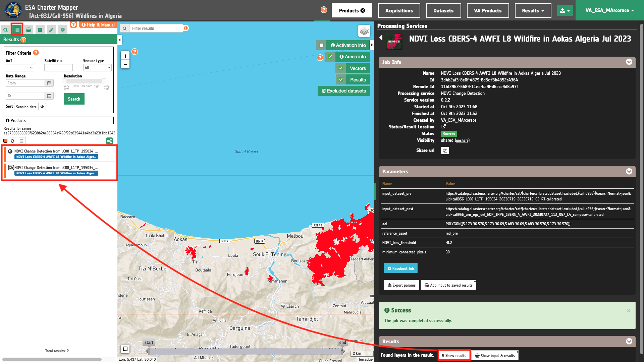Copy the share url
644x362 pixels.
tap(445, 150)
